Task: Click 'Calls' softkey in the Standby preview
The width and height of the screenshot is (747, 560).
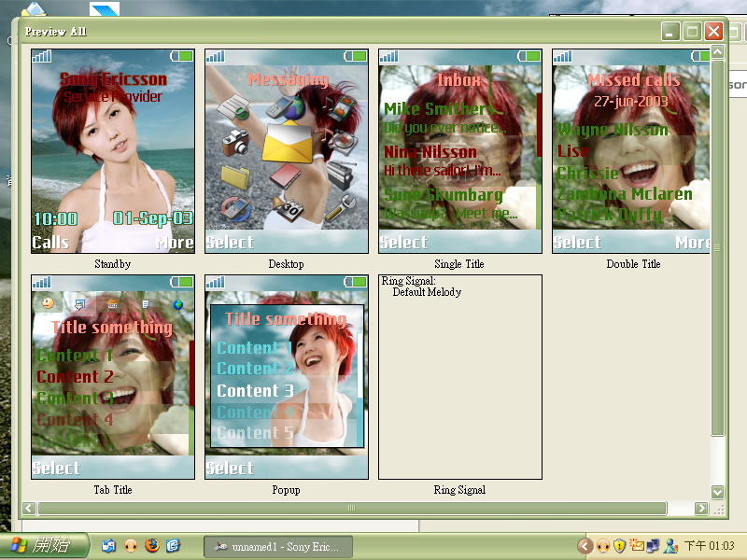Action: [50, 243]
